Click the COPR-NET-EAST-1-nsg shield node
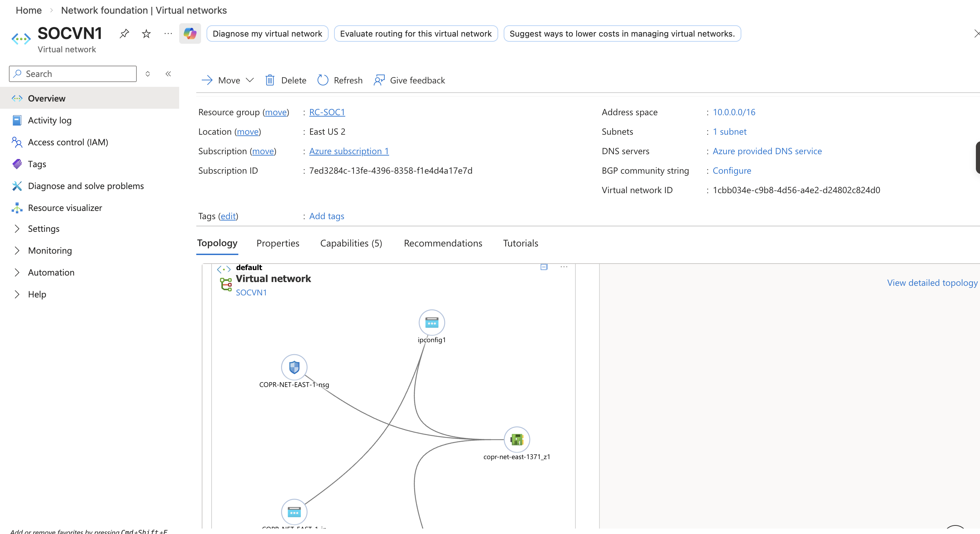The width and height of the screenshot is (980, 534). 294,368
